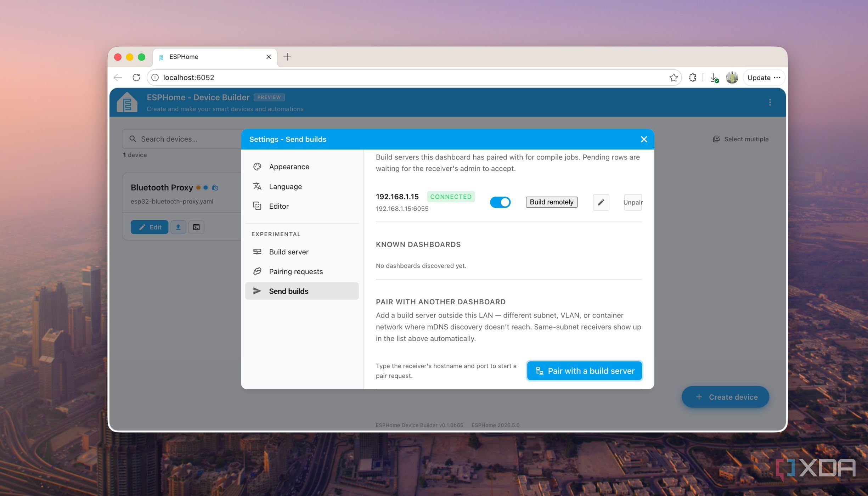
Task: Bookmark this page with the star icon
Action: (673, 77)
